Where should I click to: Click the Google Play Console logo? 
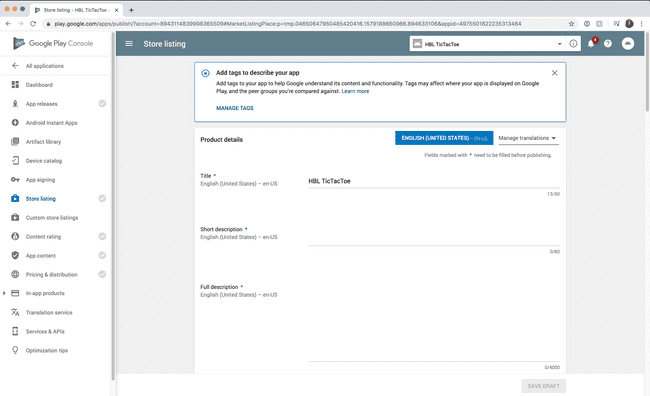53,43
